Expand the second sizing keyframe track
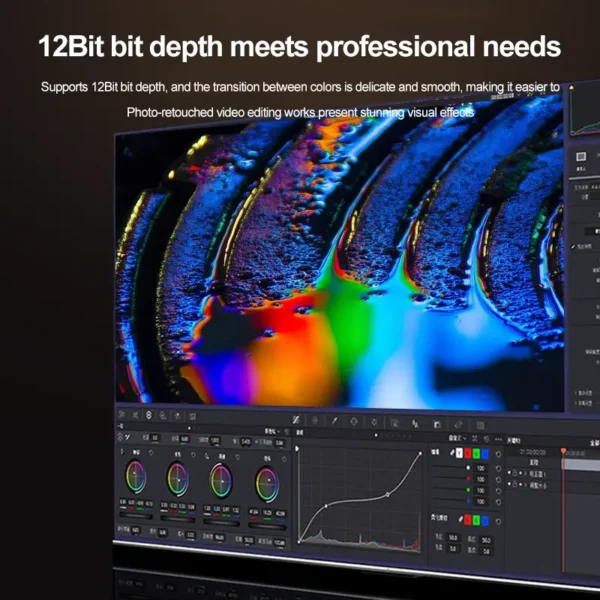The height and width of the screenshot is (600, 600). [525, 485]
